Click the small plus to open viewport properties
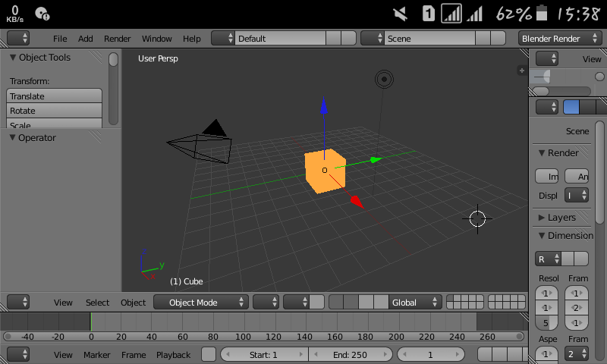Image resolution: width=607 pixels, height=364 pixels. [522, 71]
